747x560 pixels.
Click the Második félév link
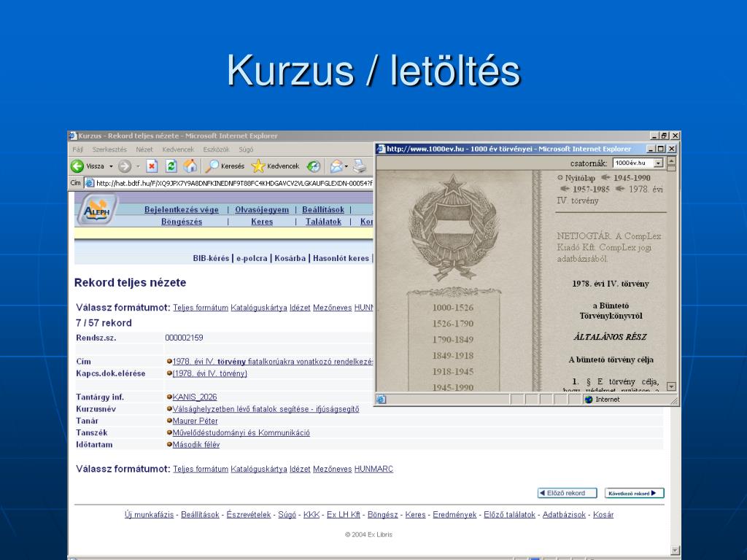[x=196, y=445]
